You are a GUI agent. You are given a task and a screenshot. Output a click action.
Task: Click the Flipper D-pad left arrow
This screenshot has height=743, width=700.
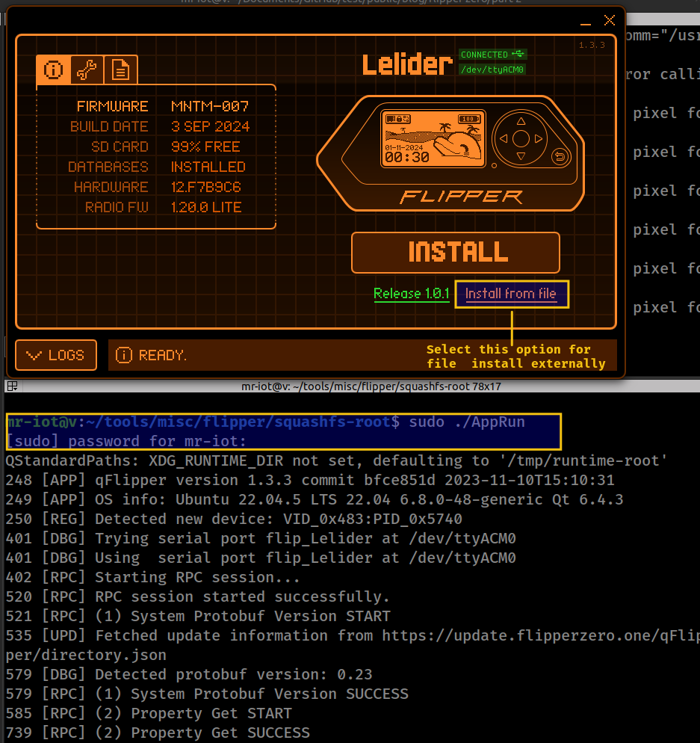click(504, 139)
